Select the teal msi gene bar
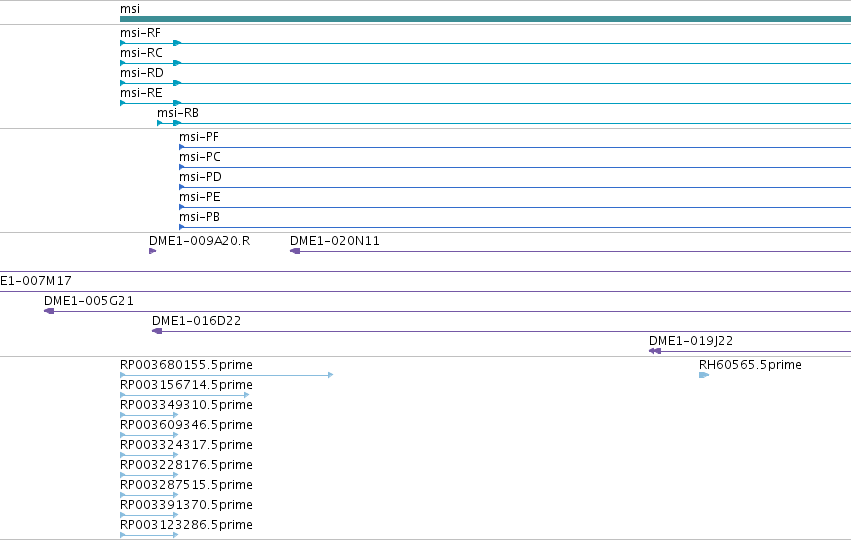The image size is (851, 540). pyautogui.click(x=485, y=19)
